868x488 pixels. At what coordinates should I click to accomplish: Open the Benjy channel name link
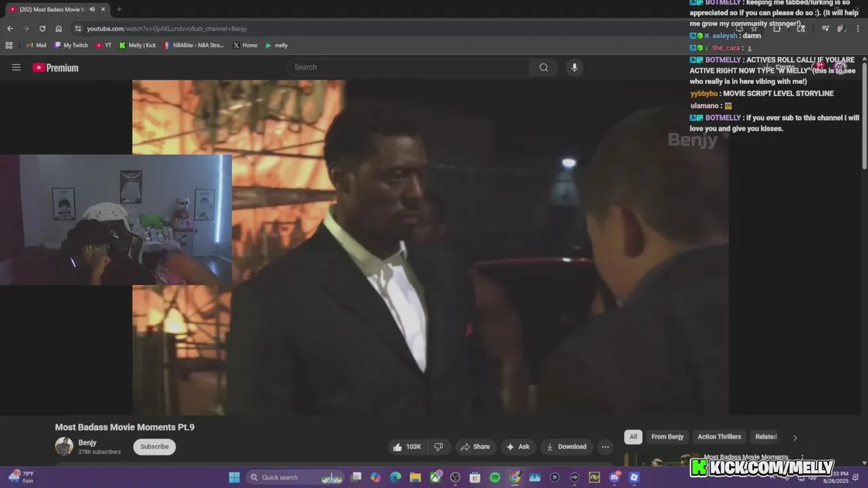point(87,443)
